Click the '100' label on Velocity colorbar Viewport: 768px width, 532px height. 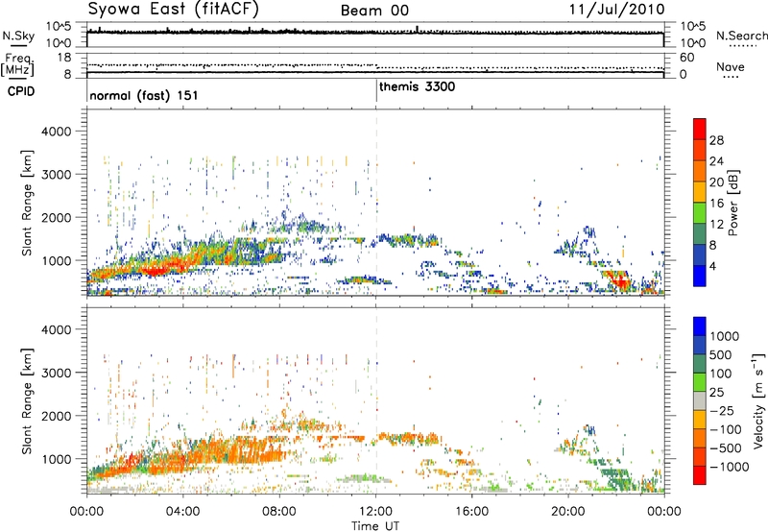click(x=723, y=374)
